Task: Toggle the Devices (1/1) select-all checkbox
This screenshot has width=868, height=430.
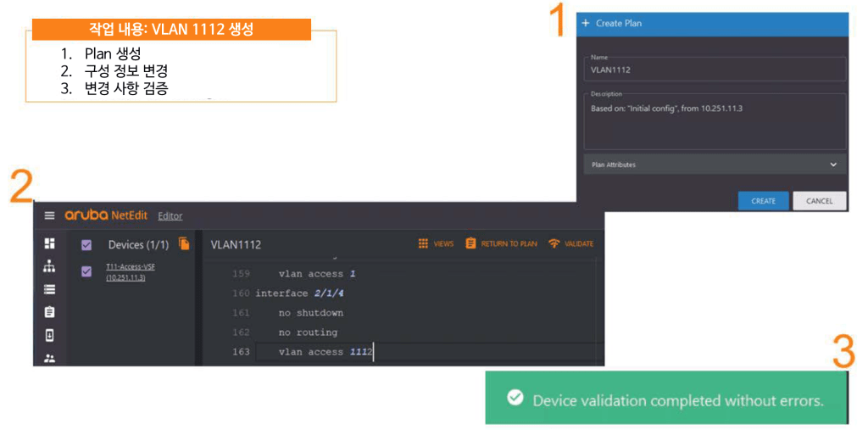Action: (x=86, y=245)
